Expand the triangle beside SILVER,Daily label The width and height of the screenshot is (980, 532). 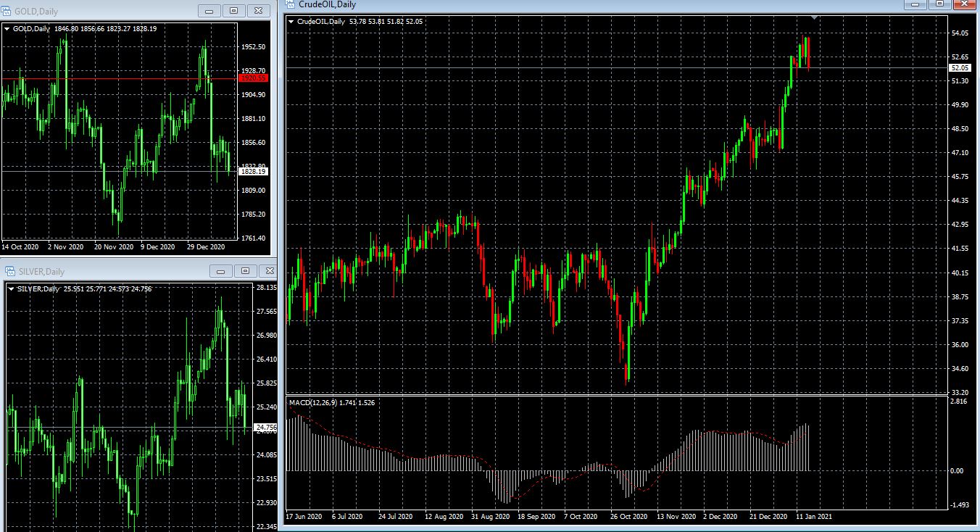click(x=10, y=289)
